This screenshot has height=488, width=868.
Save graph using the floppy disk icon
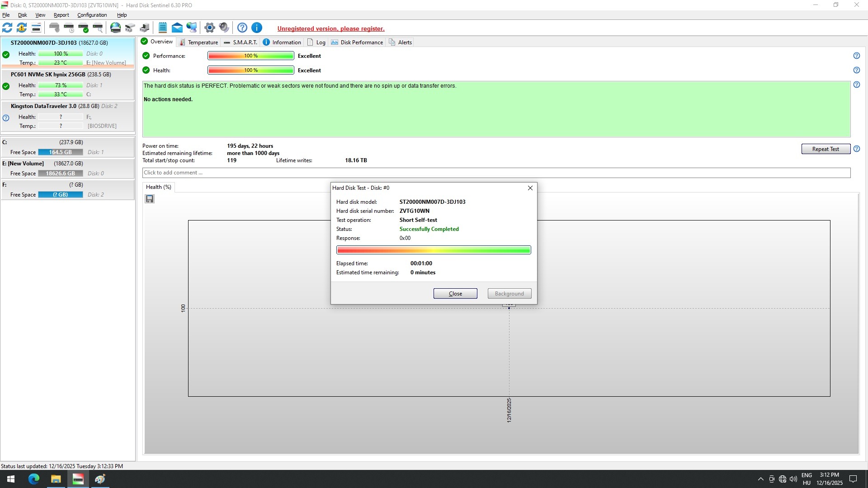point(150,199)
